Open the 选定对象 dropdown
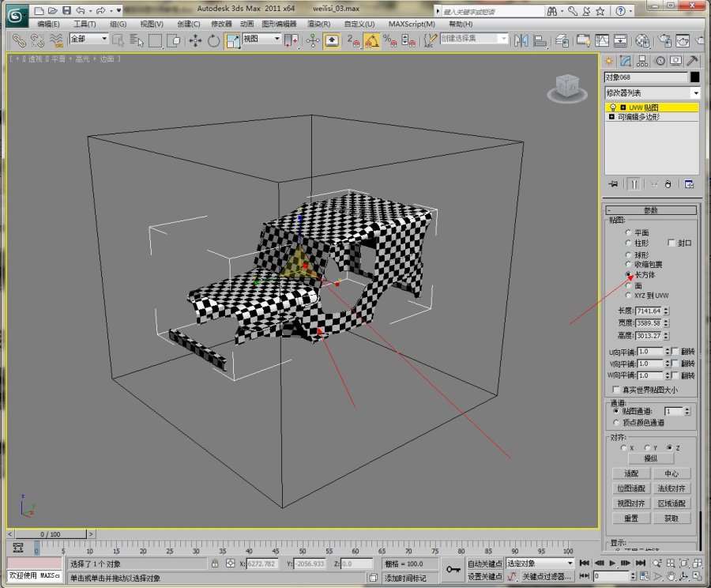 coord(540,563)
